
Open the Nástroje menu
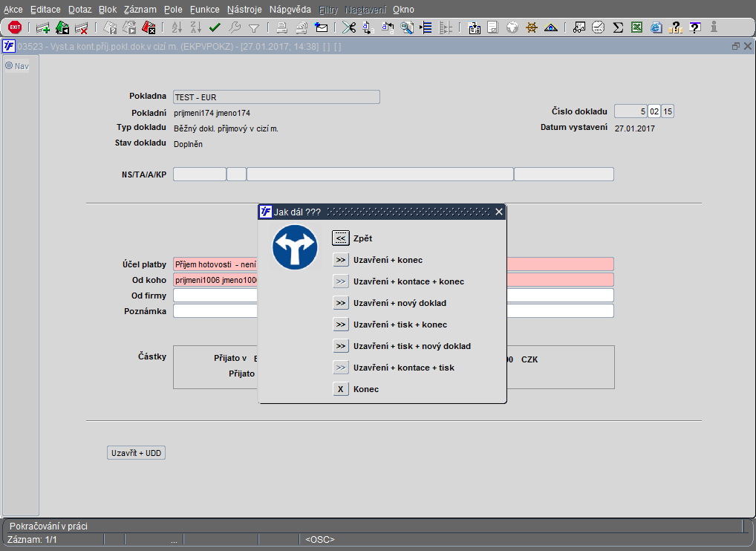click(x=244, y=10)
